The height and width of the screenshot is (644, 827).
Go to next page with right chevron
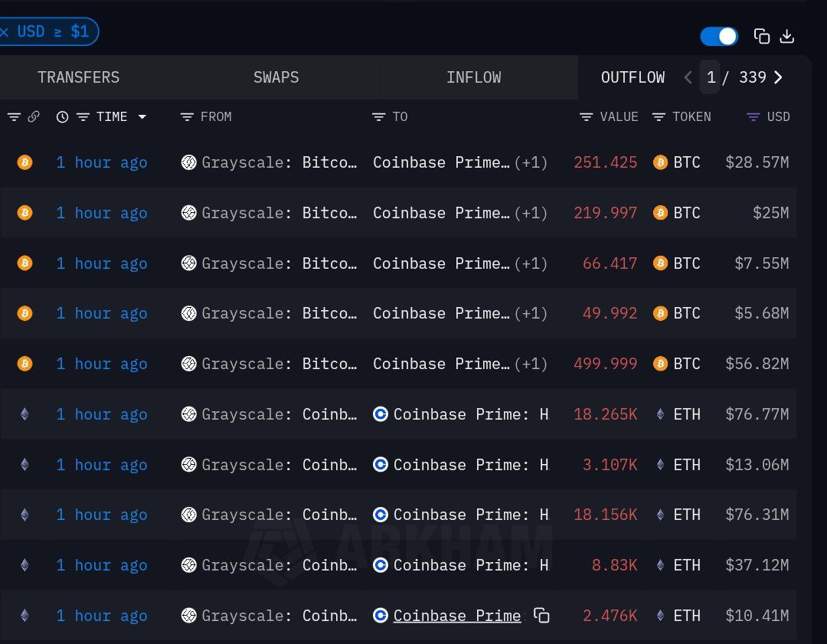coord(779,77)
